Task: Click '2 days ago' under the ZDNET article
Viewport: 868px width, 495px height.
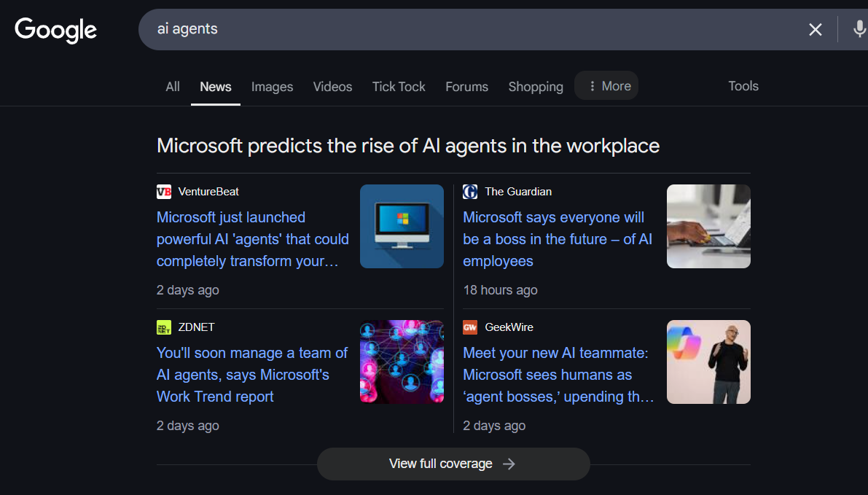Action: point(187,426)
